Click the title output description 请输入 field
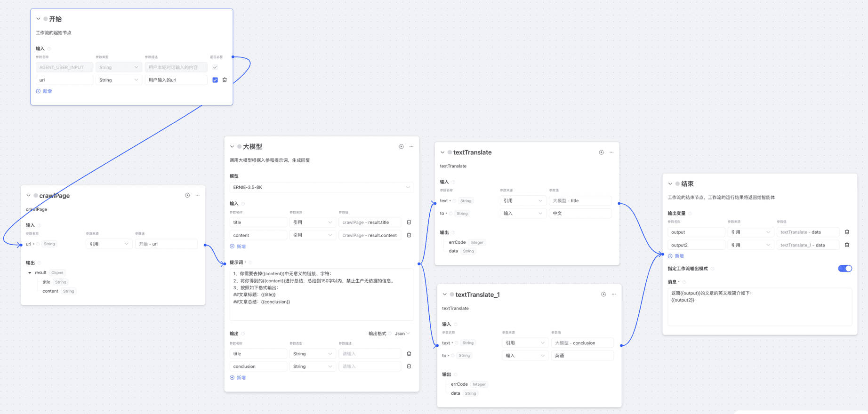 [x=370, y=354]
